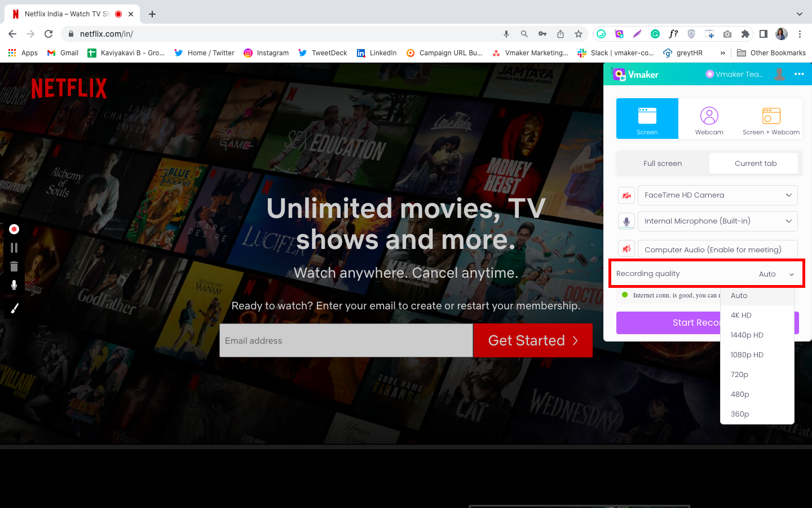Viewport: 812px width, 508px height.
Task: Open the Slack vmaker bookmark
Action: tap(616, 53)
